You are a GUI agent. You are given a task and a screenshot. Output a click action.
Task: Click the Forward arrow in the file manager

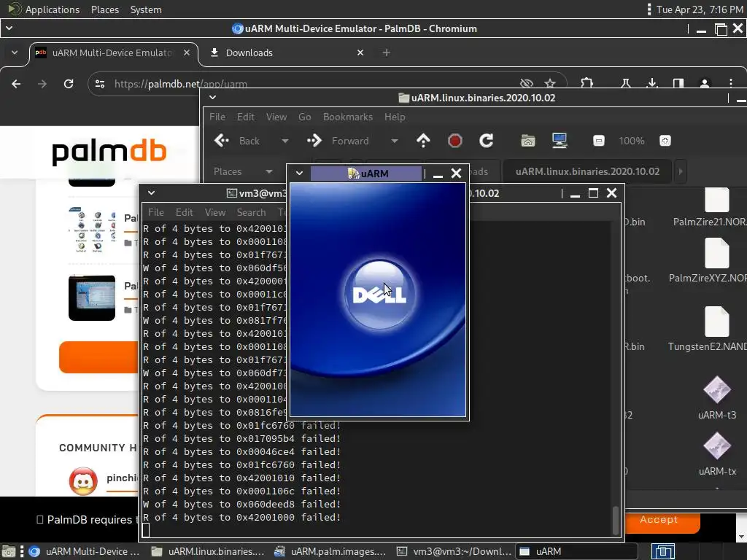pyautogui.click(x=314, y=141)
